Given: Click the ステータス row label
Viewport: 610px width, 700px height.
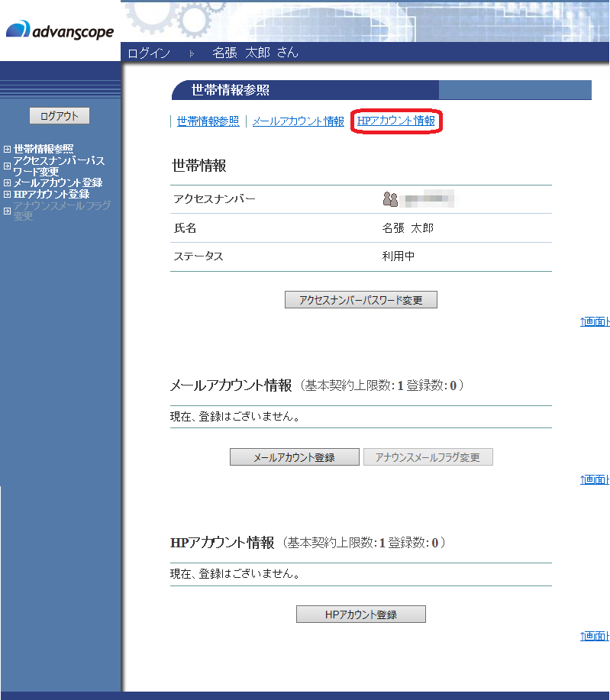Looking at the screenshot, I should tap(198, 256).
